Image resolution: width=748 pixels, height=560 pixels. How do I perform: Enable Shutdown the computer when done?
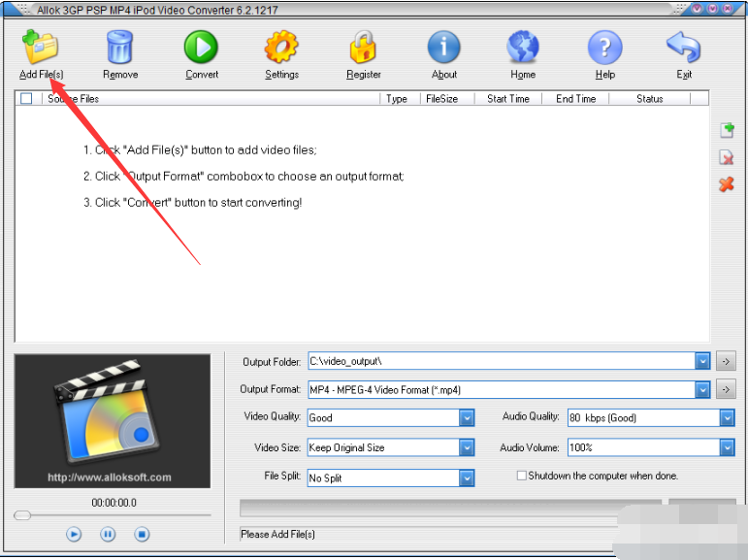(521, 476)
